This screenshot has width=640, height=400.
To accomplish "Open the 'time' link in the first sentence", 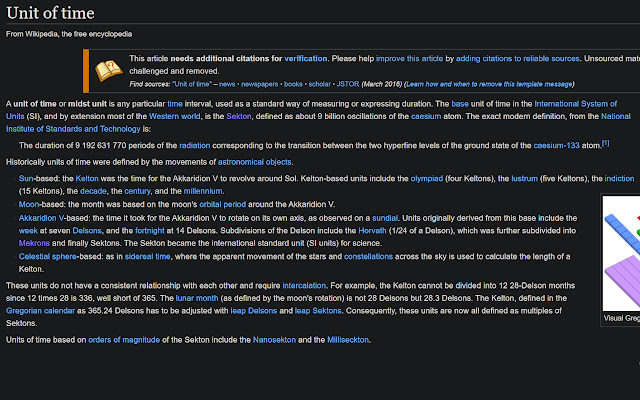I will point(175,104).
